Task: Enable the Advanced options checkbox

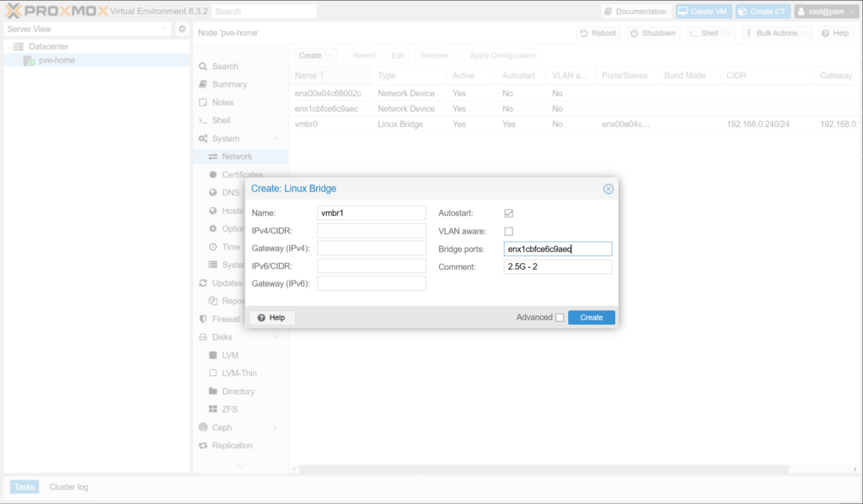Action: pos(560,318)
